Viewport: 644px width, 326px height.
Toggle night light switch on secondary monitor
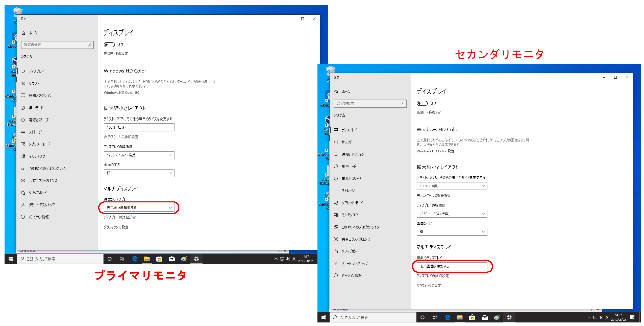[422, 103]
